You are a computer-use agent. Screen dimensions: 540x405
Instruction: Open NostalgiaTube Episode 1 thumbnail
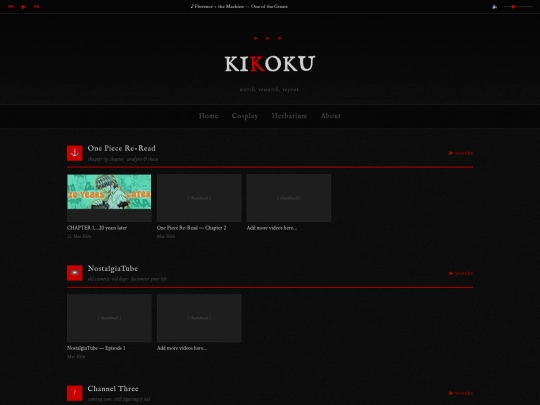109,318
